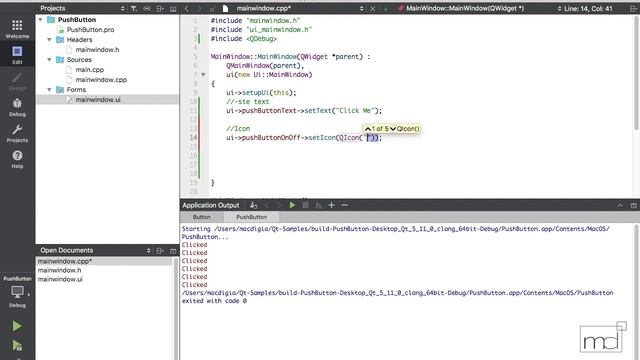Filter the Projects tree

[x=134, y=8]
